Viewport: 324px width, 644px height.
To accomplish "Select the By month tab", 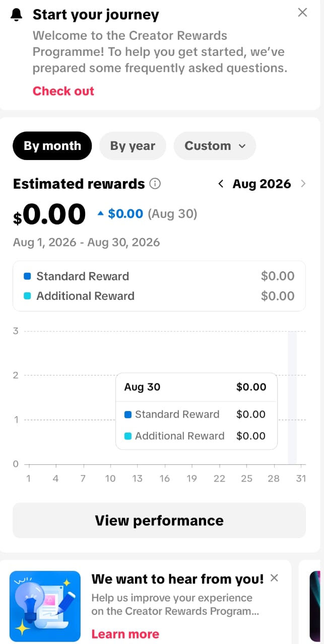I will [x=52, y=146].
